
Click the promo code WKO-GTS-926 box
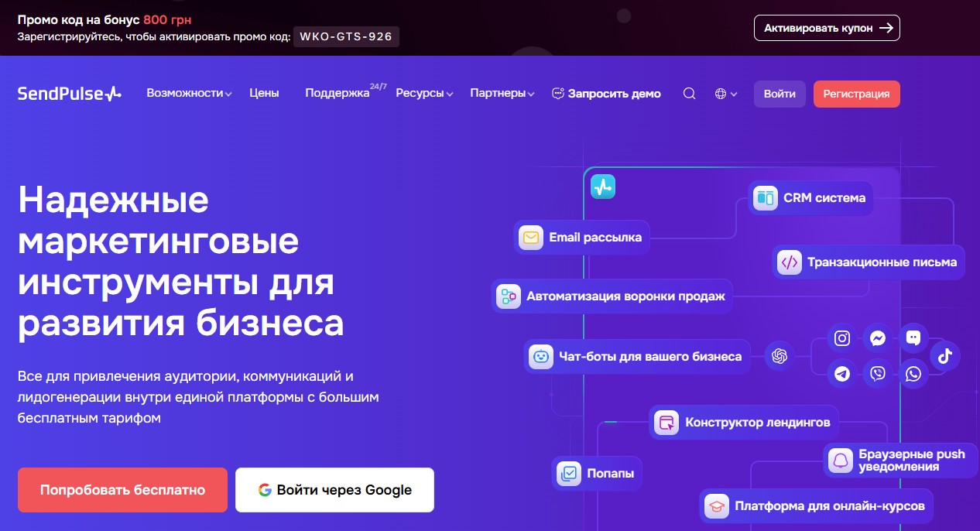346,36
